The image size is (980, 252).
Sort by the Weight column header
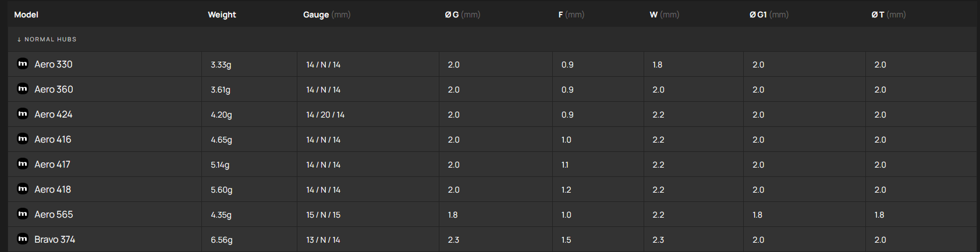[x=222, y=15]
